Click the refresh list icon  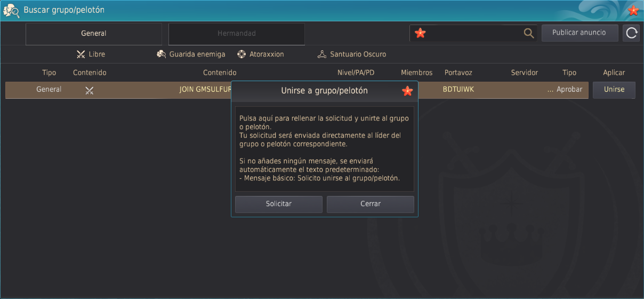(631, 33)
